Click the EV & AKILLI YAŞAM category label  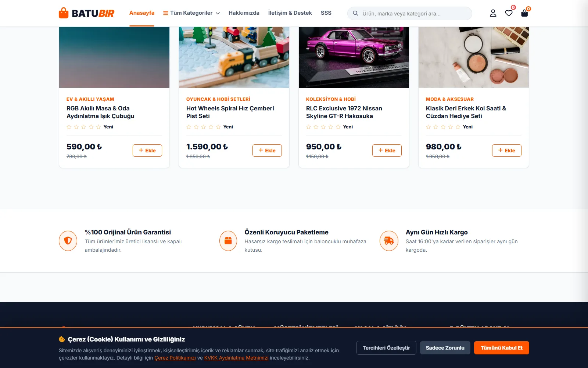90,99
